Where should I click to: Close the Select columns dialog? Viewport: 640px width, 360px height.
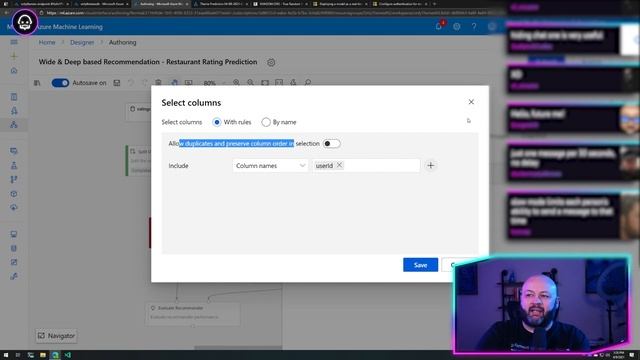coord(471,102)
